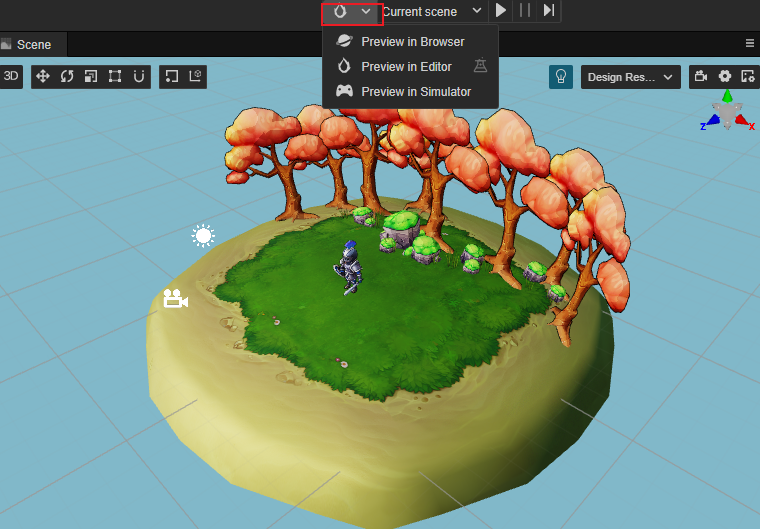Toggle the 3D view mode button

11,76
